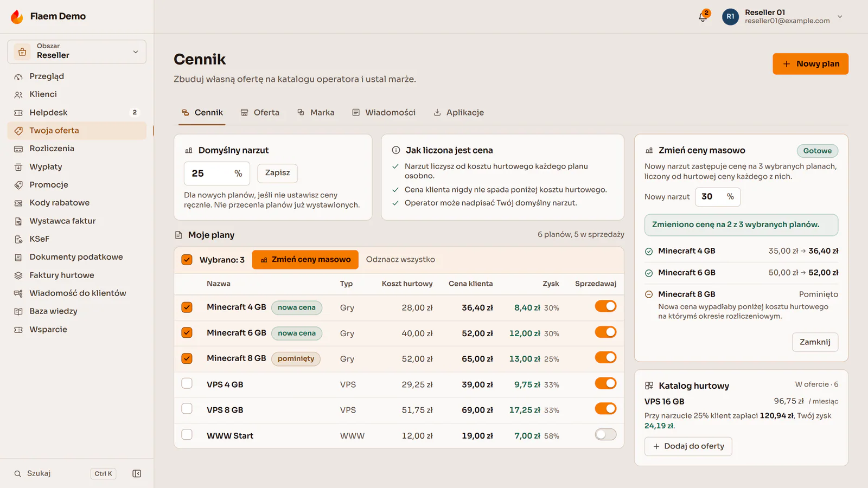Click R1 user avatar
Image resolution: width=868 pixels, height=488 pixels.
(730, 17)
